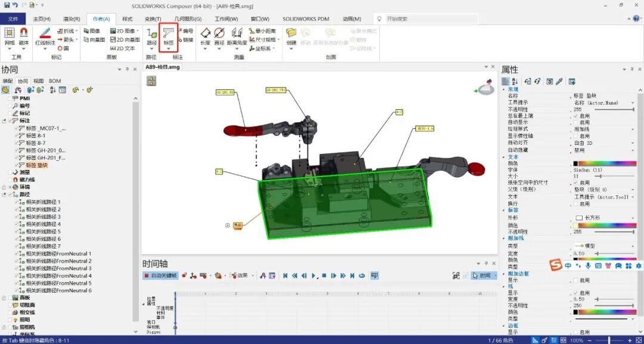Switch to the 渲染(R) ribbon tab
The image size is (644, 344).
(x=70, y=18)
